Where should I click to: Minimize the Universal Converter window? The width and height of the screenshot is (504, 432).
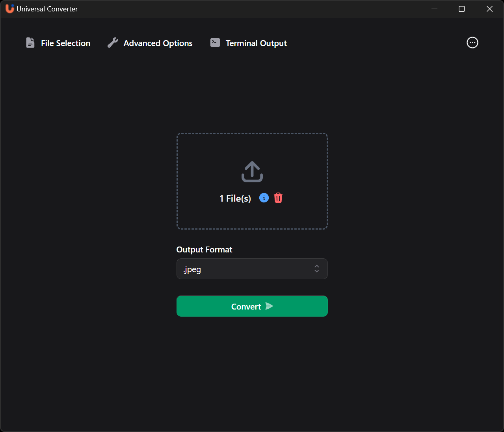pyautogui.click(x=434, y=9)
